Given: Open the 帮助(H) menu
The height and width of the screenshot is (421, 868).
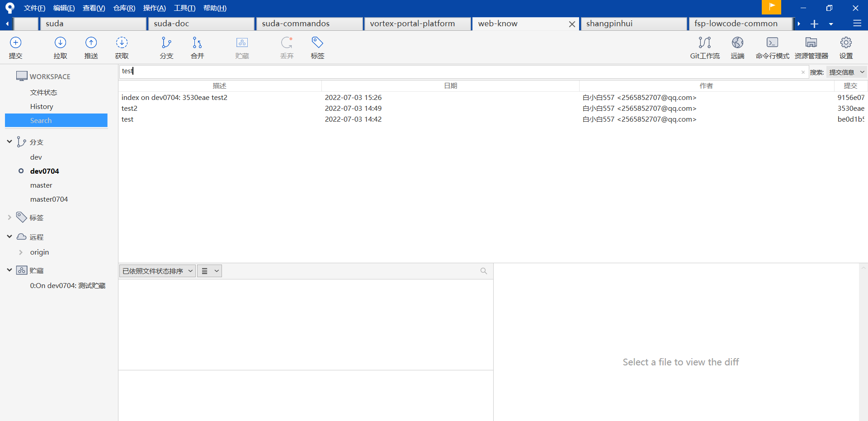Looking at the screenshot, I should (x=215, y=8).
